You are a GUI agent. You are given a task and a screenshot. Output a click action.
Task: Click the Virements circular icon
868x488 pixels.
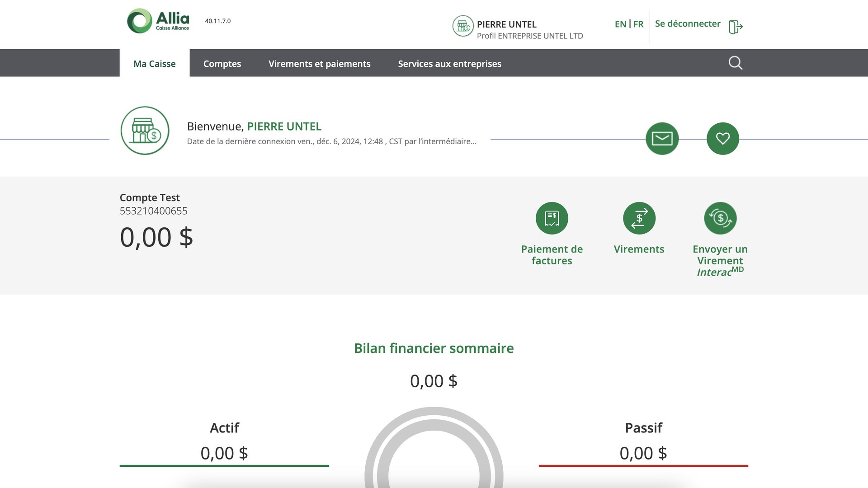tap(639, 218)
